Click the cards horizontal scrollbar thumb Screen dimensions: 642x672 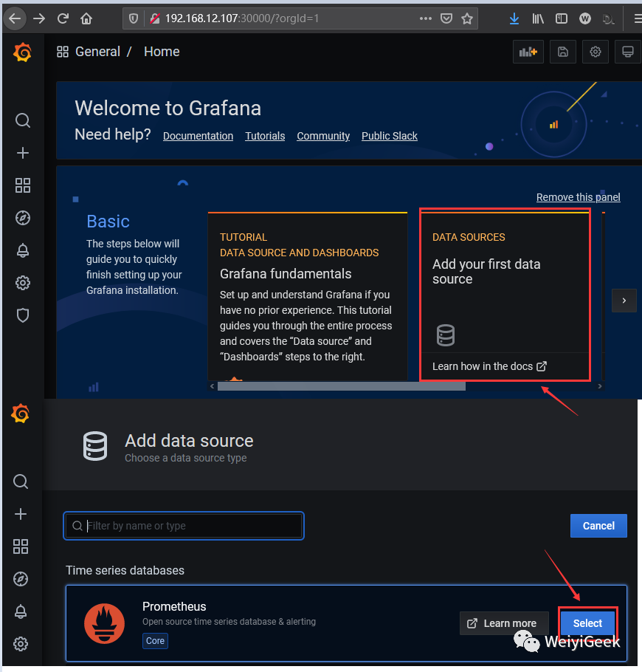(x=342, y=386)
